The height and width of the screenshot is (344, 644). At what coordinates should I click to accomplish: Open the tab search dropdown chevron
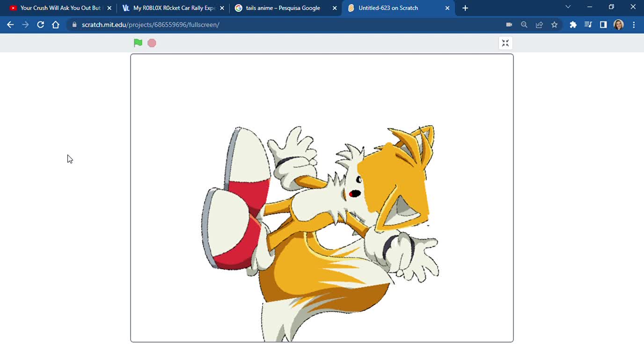pos(568,7)
